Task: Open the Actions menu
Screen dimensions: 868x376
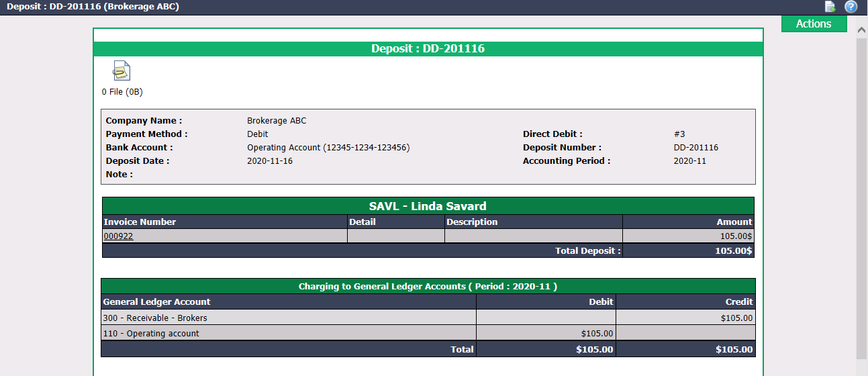Action: click(814, 23)
